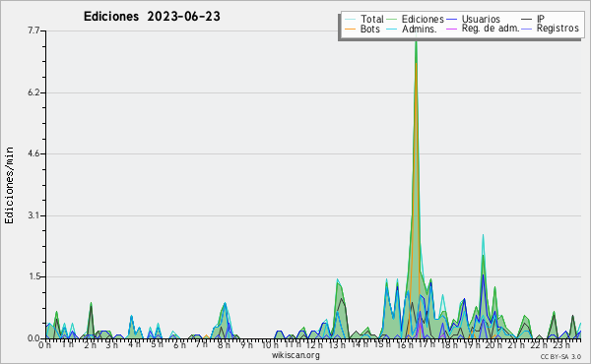
Task: Click the y-axis value 1.5
Action: (33, 276)
